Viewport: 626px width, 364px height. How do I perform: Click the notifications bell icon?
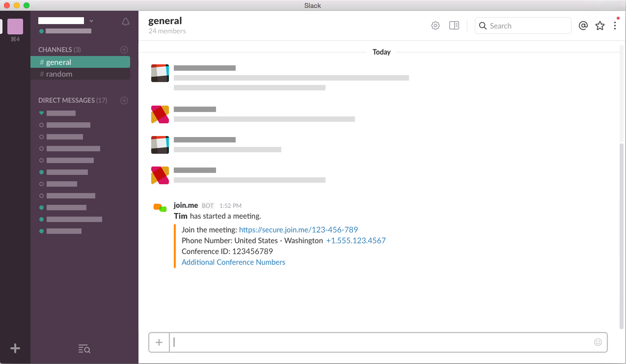(125, 22)
